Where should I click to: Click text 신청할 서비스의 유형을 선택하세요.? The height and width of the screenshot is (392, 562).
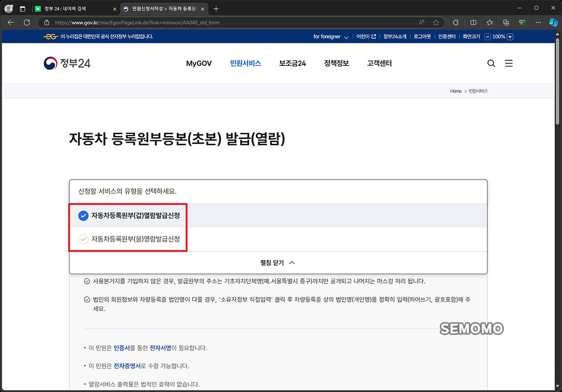click(x=127, y=191)
